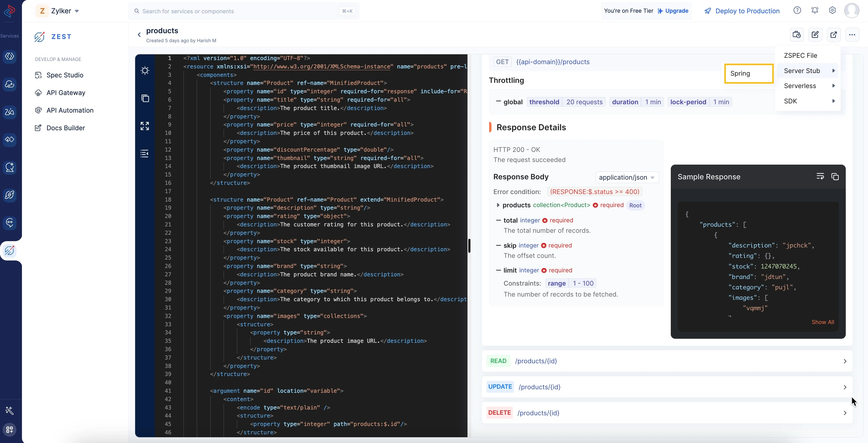
Task: Click the edit spec pencil icon
Action: click(815, 35)
